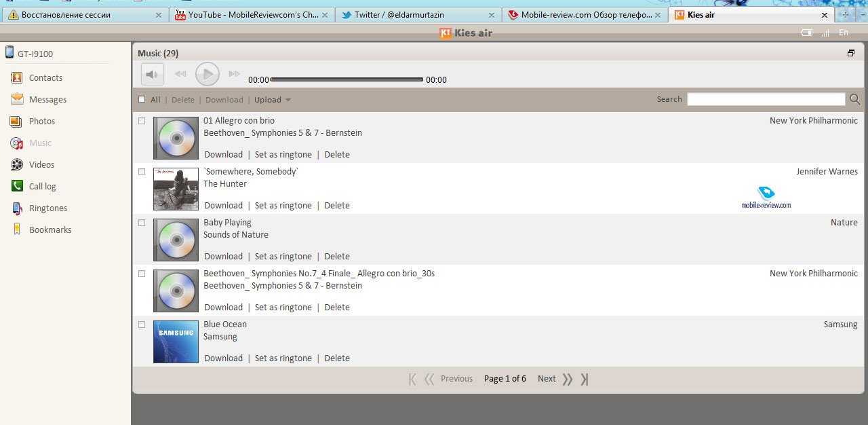
Task: Click the Symphonies No.7_4 Finale album art
Action: point(176,291)
